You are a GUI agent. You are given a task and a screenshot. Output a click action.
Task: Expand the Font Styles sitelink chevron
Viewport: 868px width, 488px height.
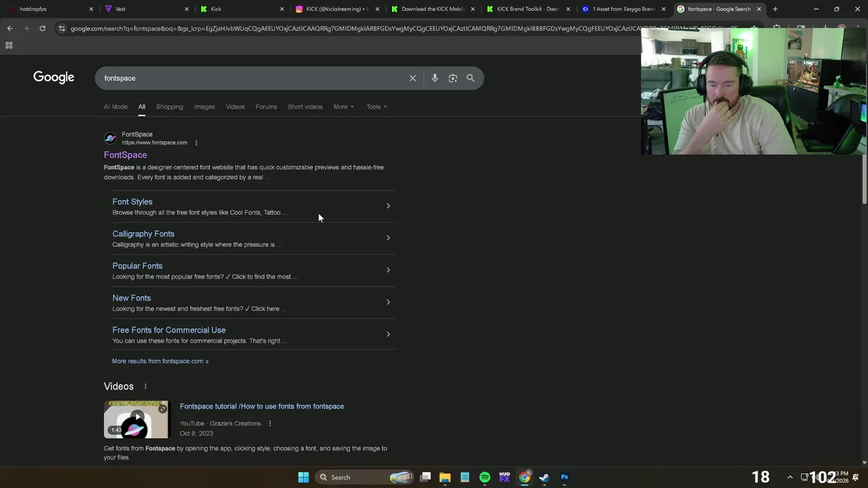pyautogui.click(x=388, y=206)
